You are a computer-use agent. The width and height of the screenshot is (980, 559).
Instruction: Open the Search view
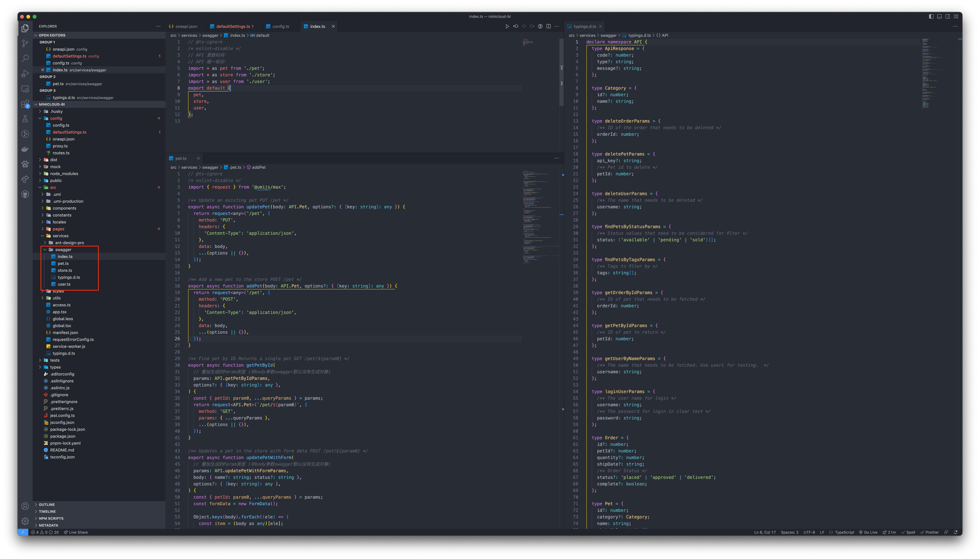click(x=25, y=58)
